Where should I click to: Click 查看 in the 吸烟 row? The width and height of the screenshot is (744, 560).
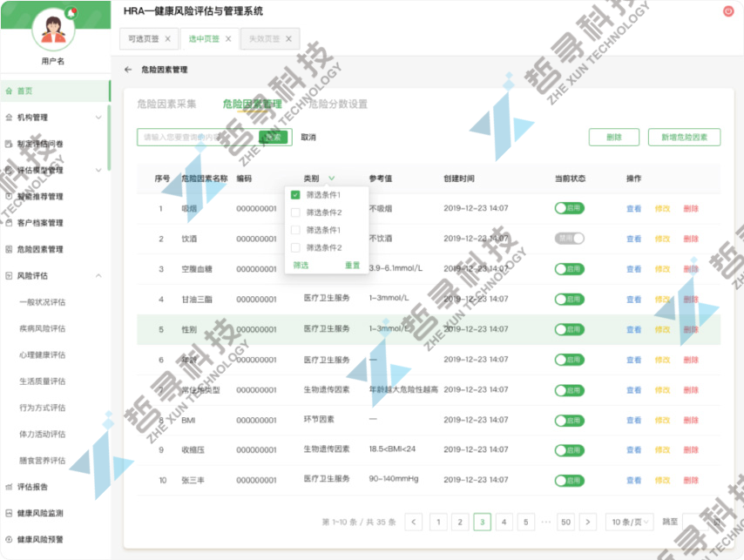(634, 209)
